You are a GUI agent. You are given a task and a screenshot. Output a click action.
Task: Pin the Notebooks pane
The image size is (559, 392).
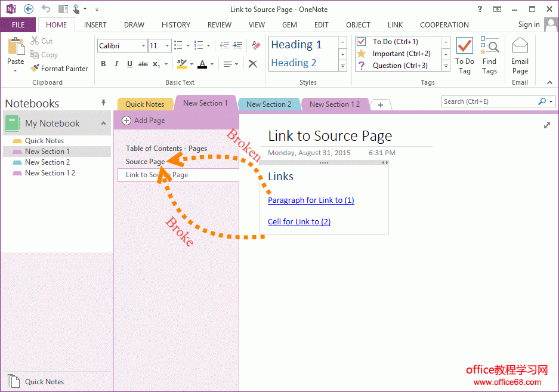pos(103,103)
